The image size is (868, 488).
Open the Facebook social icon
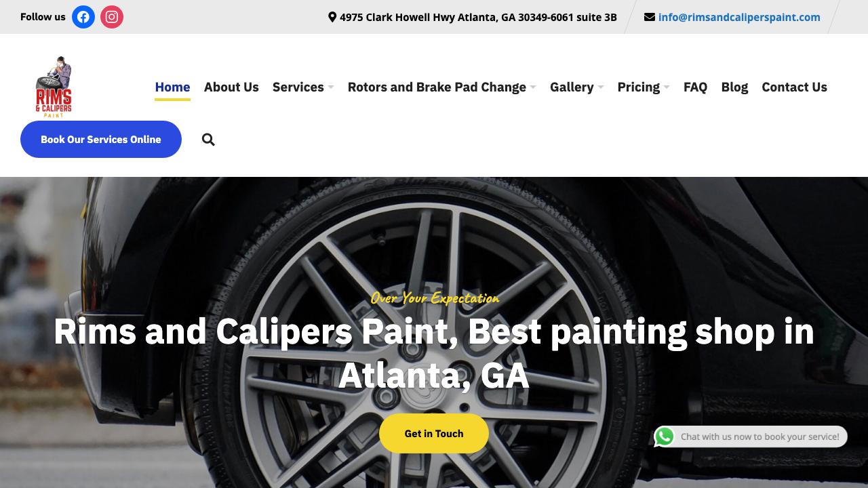83,17
